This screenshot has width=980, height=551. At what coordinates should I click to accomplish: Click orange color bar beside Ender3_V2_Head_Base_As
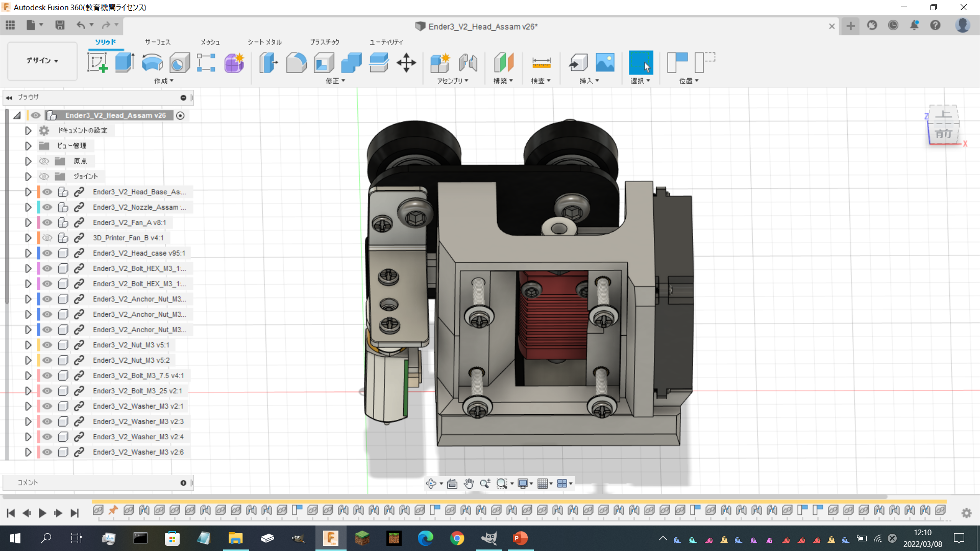[x=39, y=192]
